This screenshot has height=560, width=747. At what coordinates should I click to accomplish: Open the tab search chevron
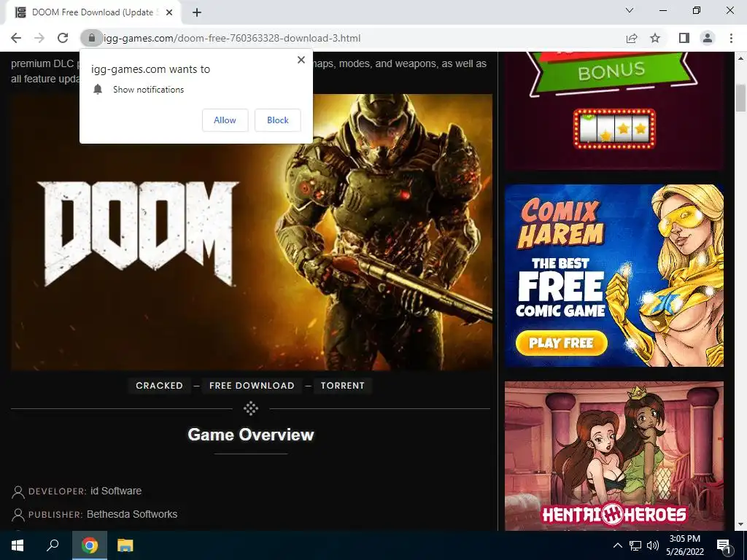point(630,10)
